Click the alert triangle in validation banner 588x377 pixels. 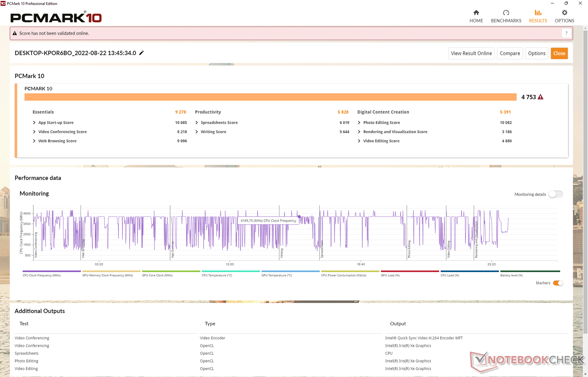(x=15, y=33)
